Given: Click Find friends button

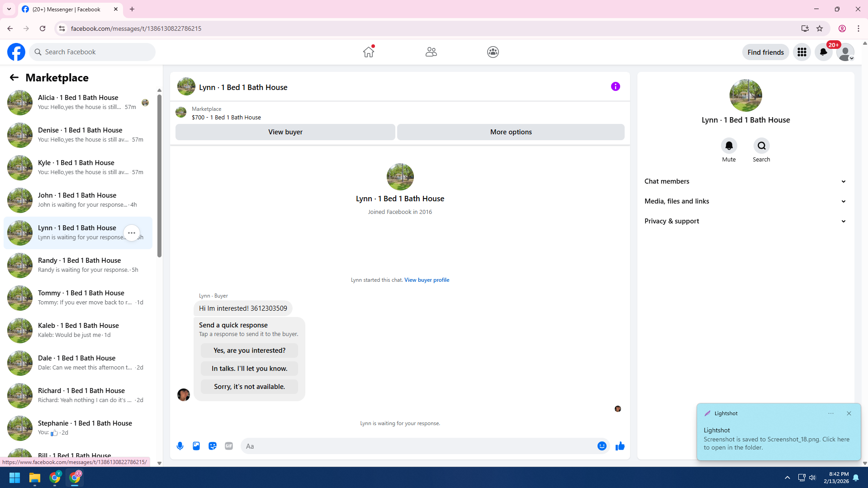Looking at the screenshot, I should (765, 52).
